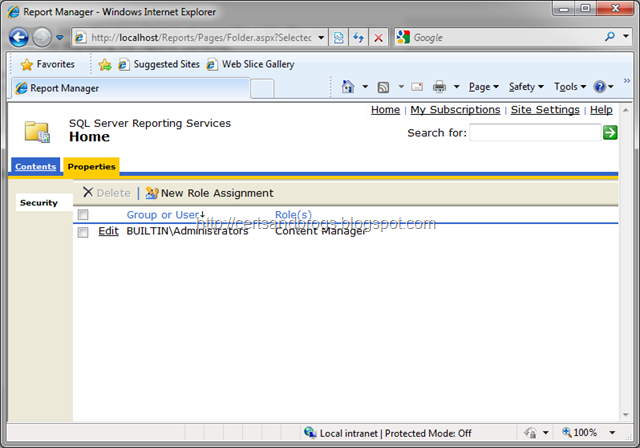Show more command bar items chevron
640x448 pixels.
click(627, 81)
